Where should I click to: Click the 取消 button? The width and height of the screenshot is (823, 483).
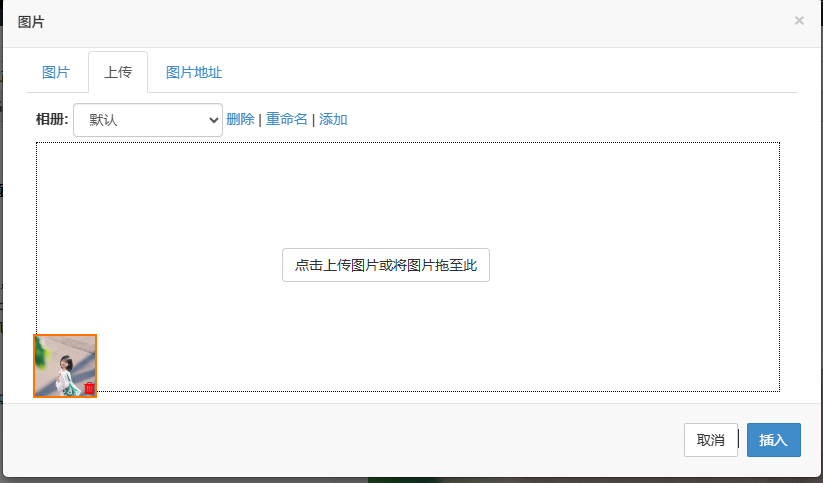pos(711,440)
